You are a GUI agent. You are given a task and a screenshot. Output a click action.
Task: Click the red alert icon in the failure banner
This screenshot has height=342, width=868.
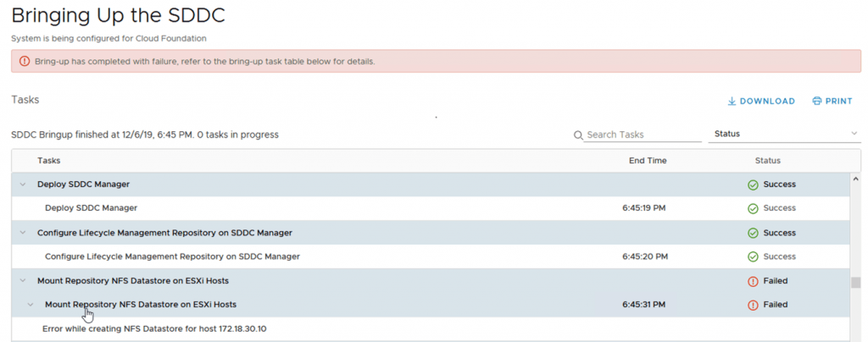pyautogui.click(x=24, y=62)
